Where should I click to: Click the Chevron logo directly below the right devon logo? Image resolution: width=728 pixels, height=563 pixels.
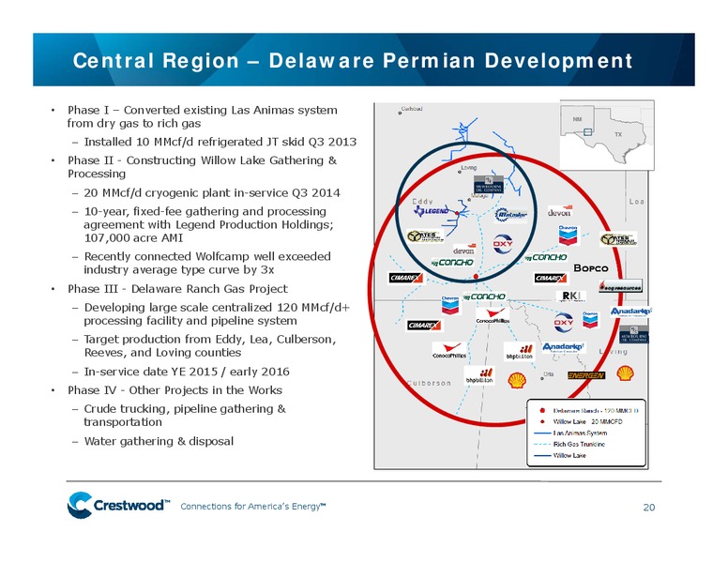(x=569, y=236)
